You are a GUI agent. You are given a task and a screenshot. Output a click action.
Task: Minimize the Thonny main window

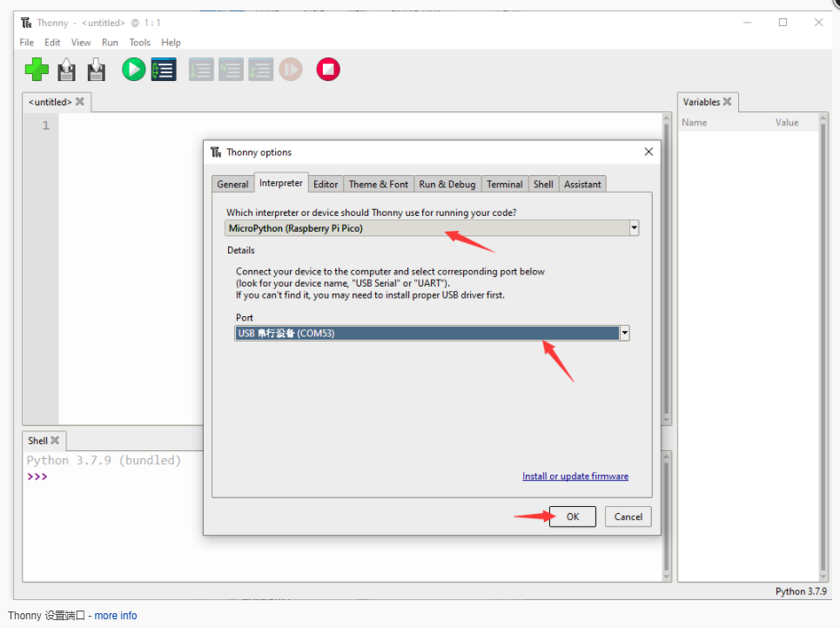(x=748, y=23)
